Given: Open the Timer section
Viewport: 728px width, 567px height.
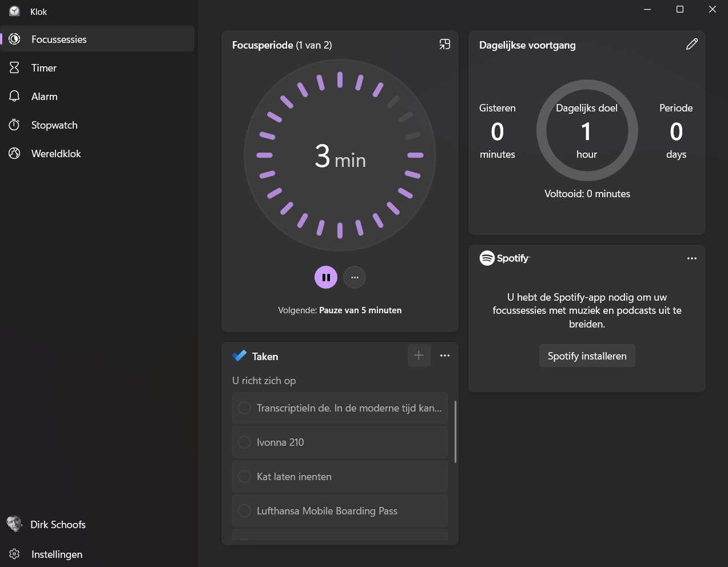Looking at the screenshot, I should [x=44, y=68].
